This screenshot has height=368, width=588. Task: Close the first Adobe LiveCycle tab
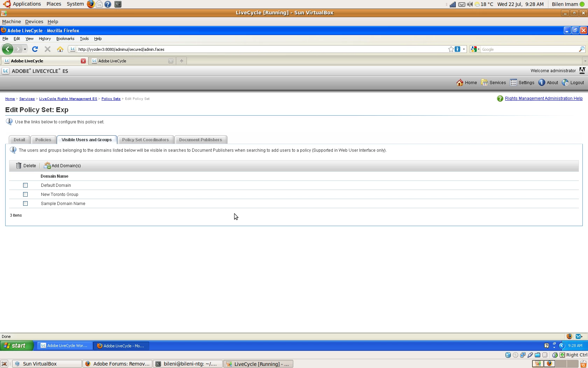click(83, 61)
